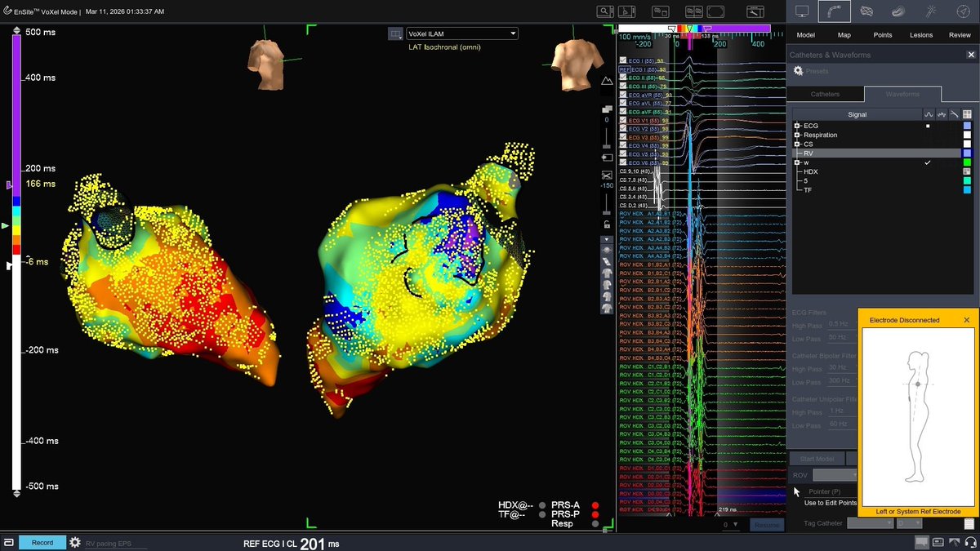Uncheck the ECG I waveform checkbox
Screen dimensions: 980x551
click(623, 61)
